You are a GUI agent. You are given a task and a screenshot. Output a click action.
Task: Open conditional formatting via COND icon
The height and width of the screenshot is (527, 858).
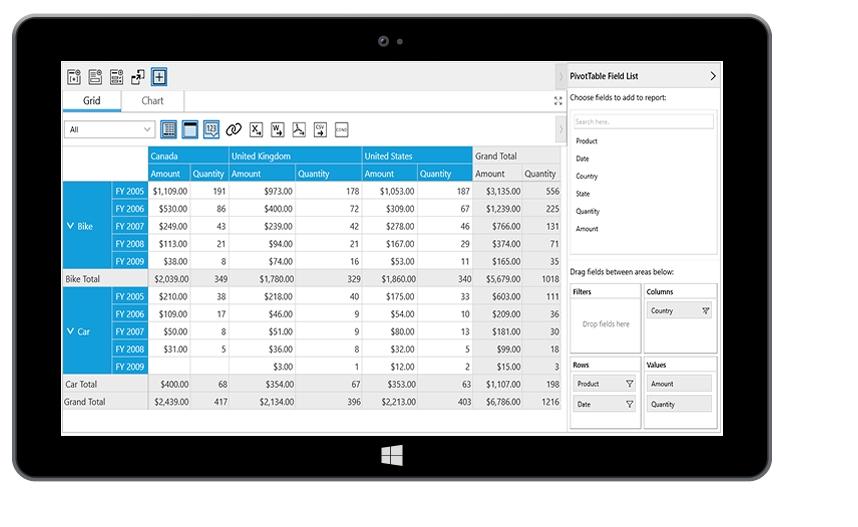[342, 129]
